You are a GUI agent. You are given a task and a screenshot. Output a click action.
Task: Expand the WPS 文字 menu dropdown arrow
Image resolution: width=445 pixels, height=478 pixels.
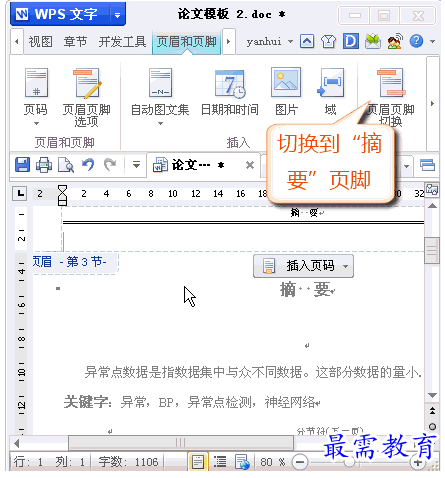pos(117,15)
